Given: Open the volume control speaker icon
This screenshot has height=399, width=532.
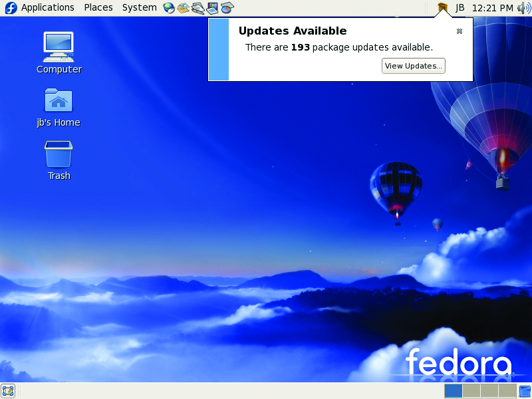Looking at the screenshot, I should coord(523,8).
